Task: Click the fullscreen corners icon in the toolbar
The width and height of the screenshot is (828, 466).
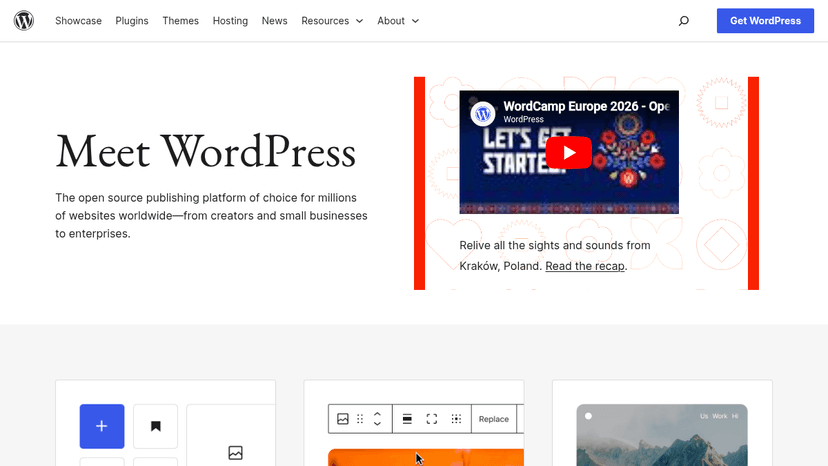Action: pos(432,419)
